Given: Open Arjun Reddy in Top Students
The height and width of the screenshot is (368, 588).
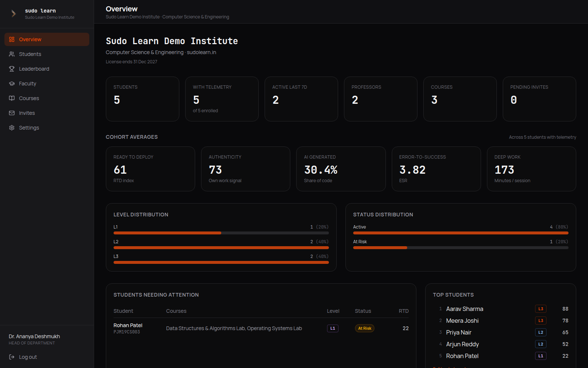Looking at the screenshot, I should tap(462, 344).
